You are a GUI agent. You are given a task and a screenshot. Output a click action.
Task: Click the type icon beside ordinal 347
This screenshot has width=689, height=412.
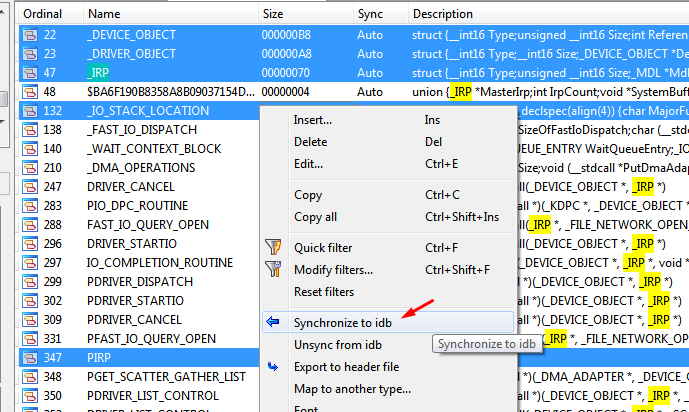pos(32,357)
